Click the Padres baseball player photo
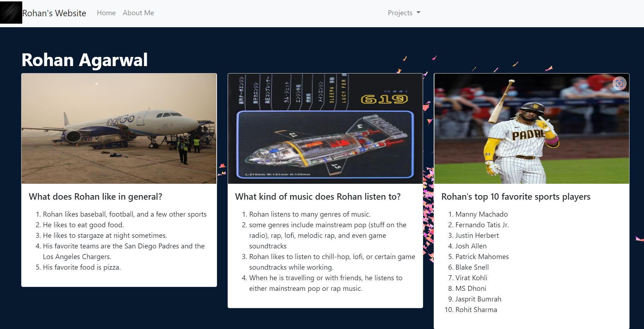This screenshot has width=644, height=329. tap(532, 129)
